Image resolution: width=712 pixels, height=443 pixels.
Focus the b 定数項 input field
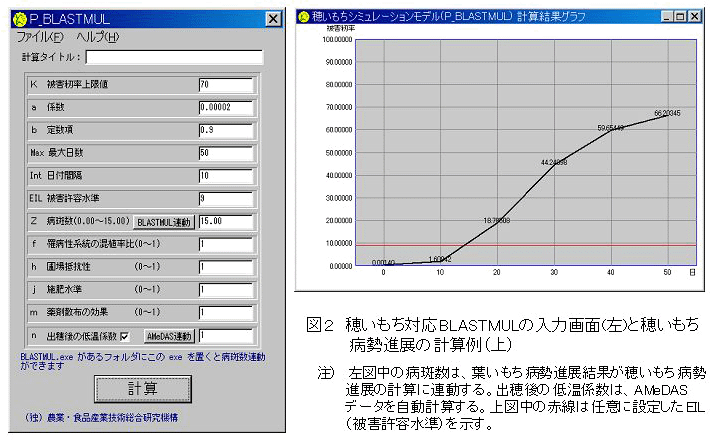coord(225,130)
